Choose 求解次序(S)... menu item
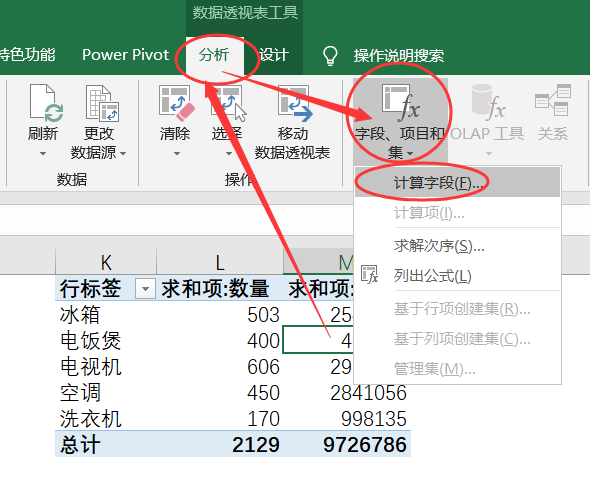Image resolution: width=590 pixels, height=493 pixels. 458,246
